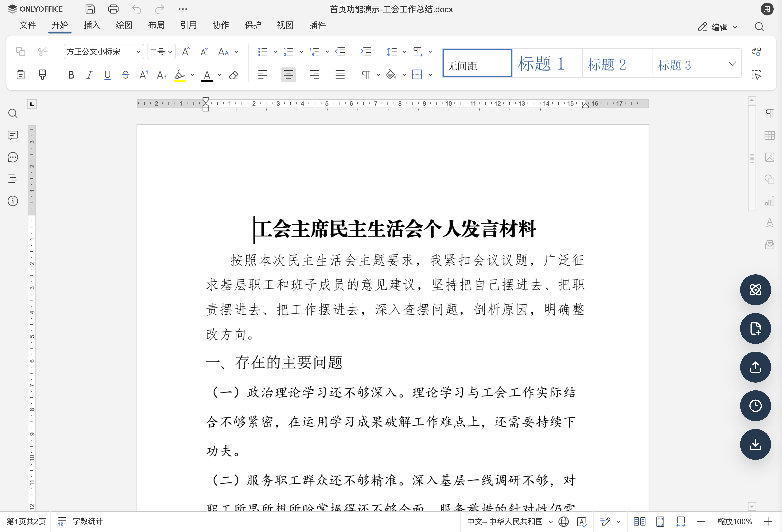Select the copy style paintbrush tool
The image size is (782, 532).
pos(42,75)
